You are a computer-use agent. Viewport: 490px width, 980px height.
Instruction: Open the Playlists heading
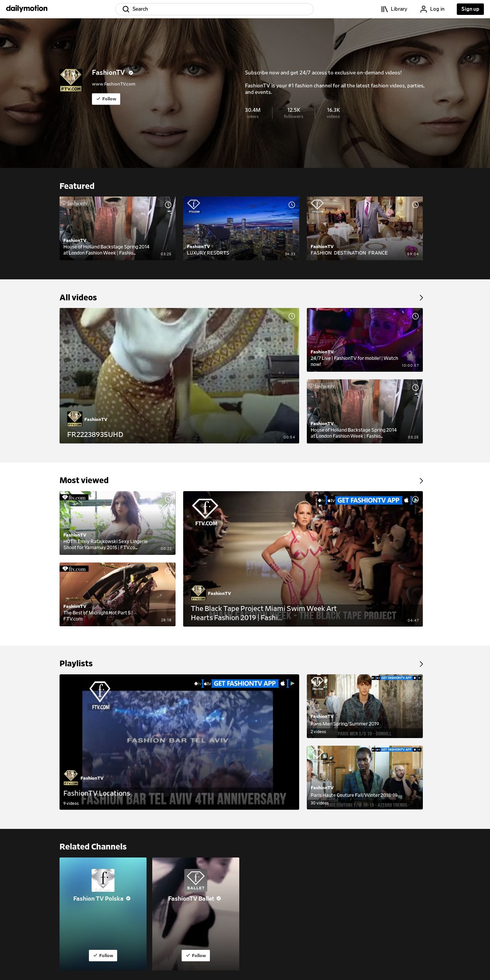[76, 664]
